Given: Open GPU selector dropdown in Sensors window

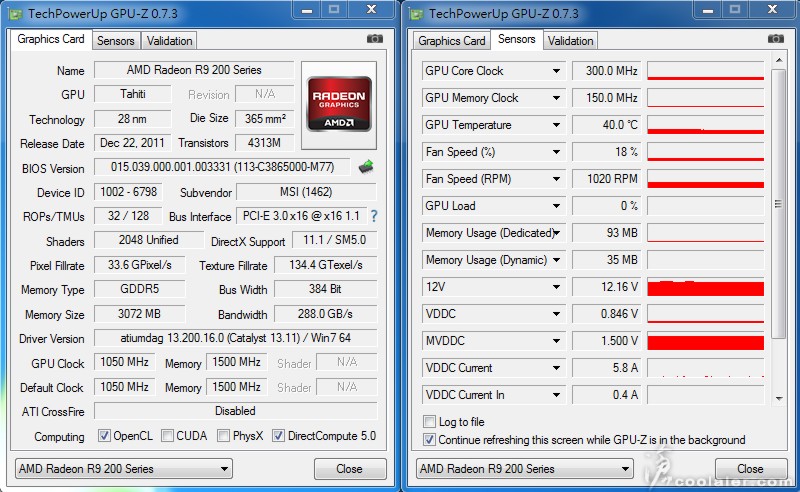Looking at the screenshot, I should point(524,469).
